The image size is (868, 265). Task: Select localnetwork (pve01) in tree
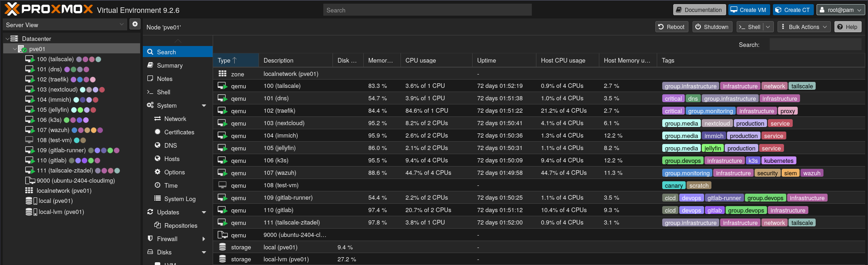click(x=64, y=190)
